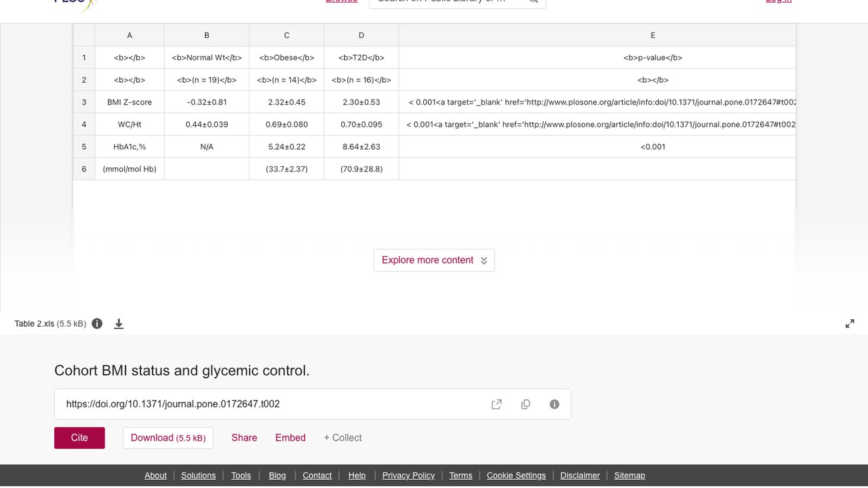Select column header C in the table
The width and height of the screenshot is (868, 488).
(287, 35)
